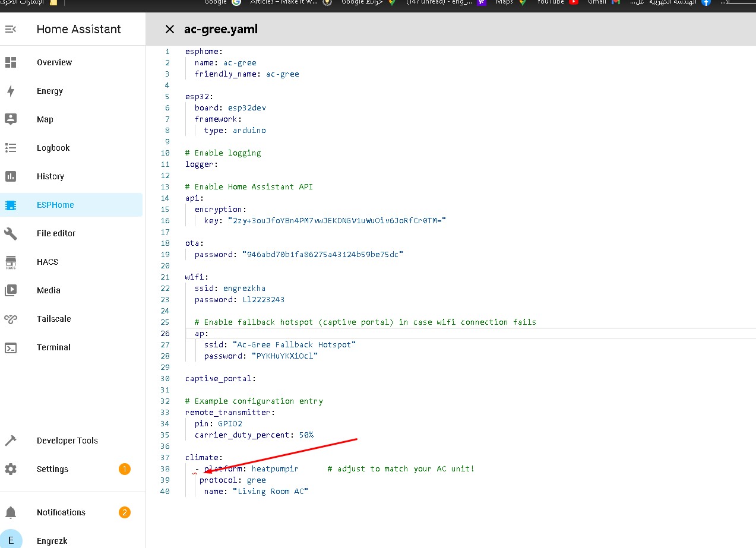Place cursor on the protocol: gree line
756x548 pixels.
pyautogui.click(x=233, y=480)
